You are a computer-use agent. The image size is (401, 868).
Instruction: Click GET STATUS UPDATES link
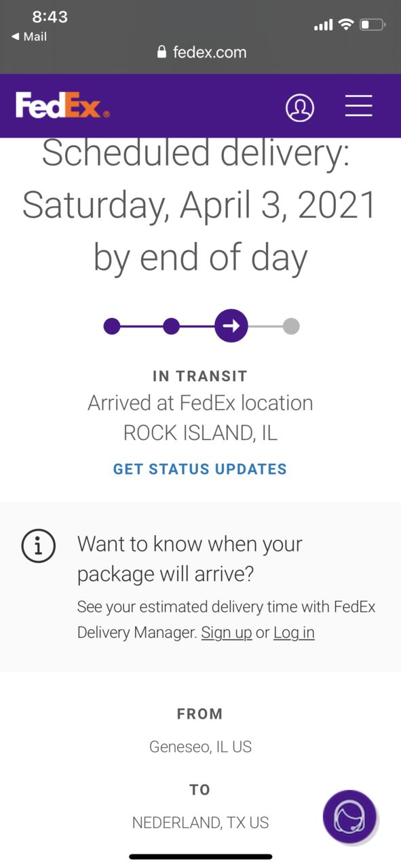click(200, 469)
